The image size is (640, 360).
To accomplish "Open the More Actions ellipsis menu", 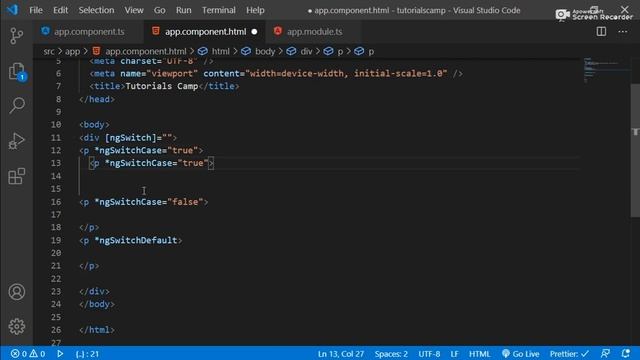I will pyautogui.click(x=622, y=31).
